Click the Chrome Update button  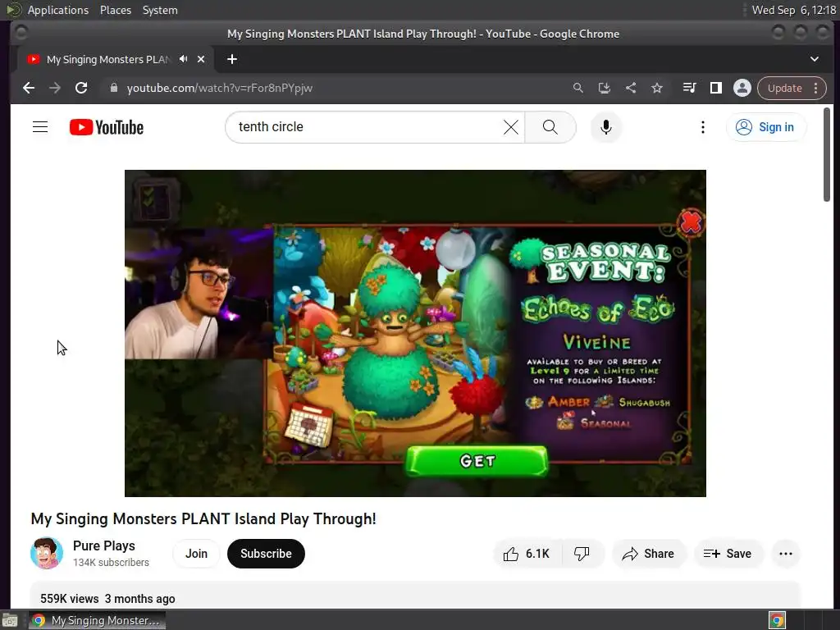pos(785,88)
